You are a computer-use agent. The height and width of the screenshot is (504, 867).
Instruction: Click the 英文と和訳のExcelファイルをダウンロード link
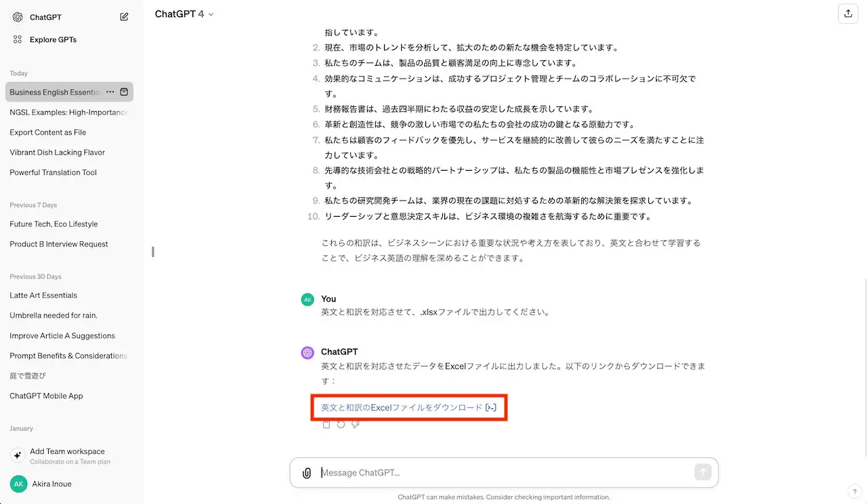pos(402,407)
